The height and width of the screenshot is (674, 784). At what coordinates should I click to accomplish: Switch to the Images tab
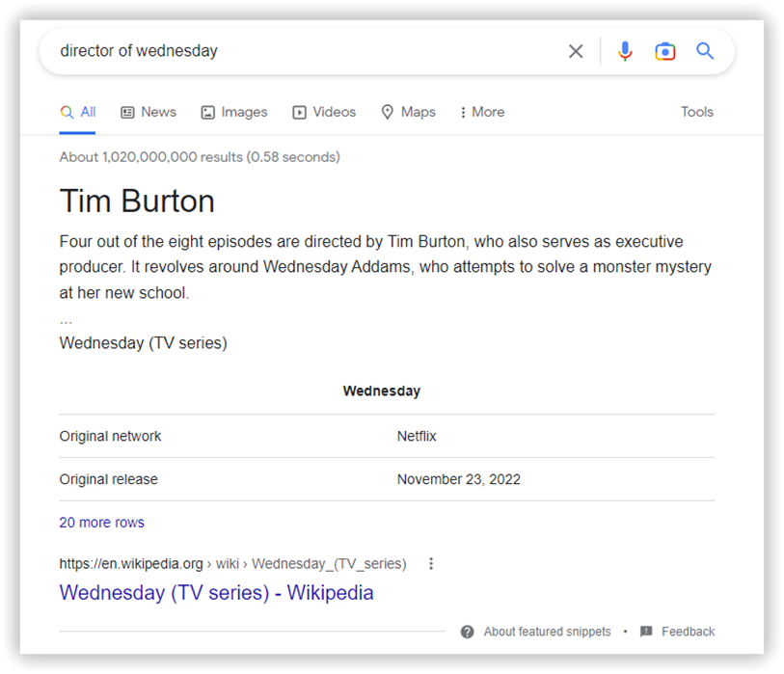[234, 112]
